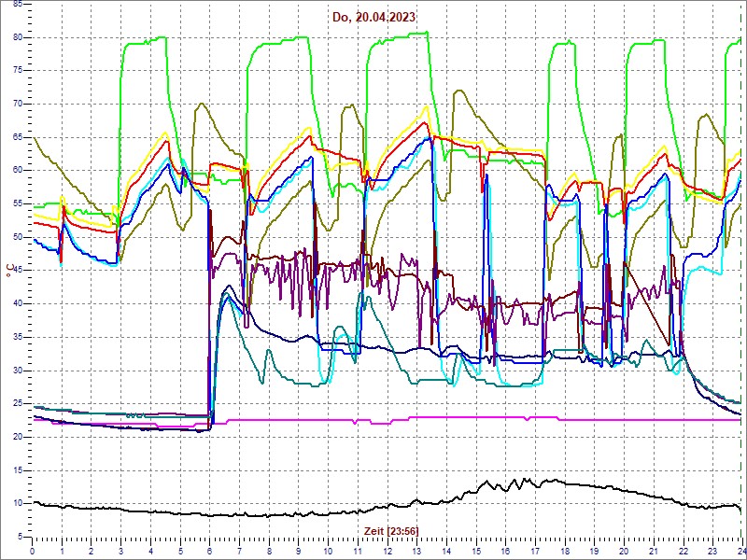The height and width of the screenshot is (560, 747).
Task: Click the 55 label on the temperature axis
Action: [x=17, y=203]
